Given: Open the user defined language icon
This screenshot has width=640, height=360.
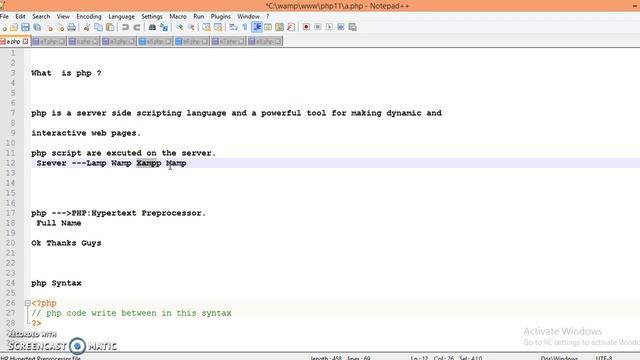Looking at the screenshot, I should pos(268,27).
